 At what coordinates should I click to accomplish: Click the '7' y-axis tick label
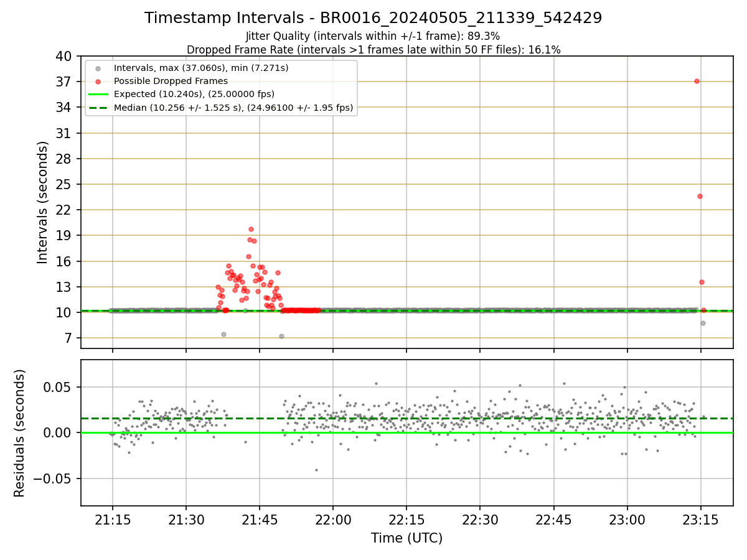[68, 338]
